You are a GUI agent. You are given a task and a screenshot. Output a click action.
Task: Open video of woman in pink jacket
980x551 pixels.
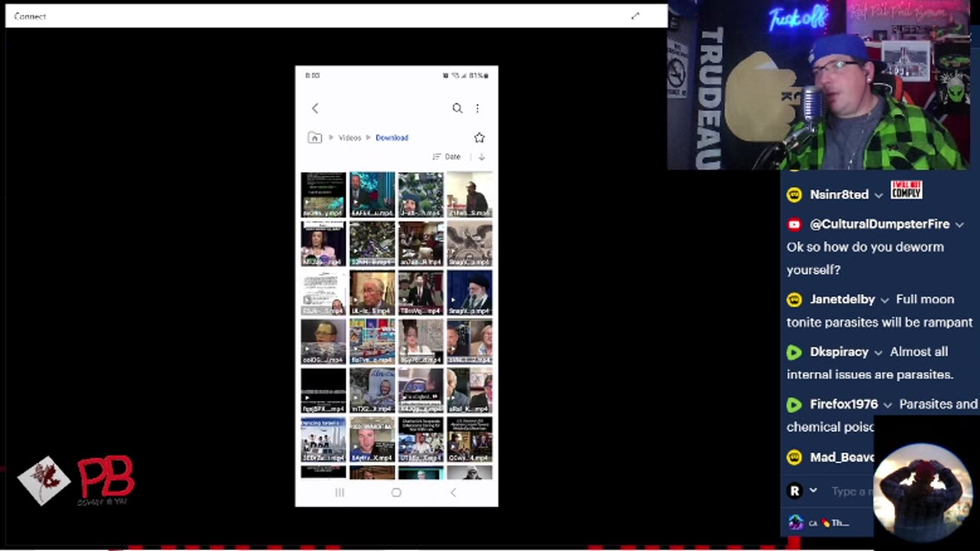point(323,243)
